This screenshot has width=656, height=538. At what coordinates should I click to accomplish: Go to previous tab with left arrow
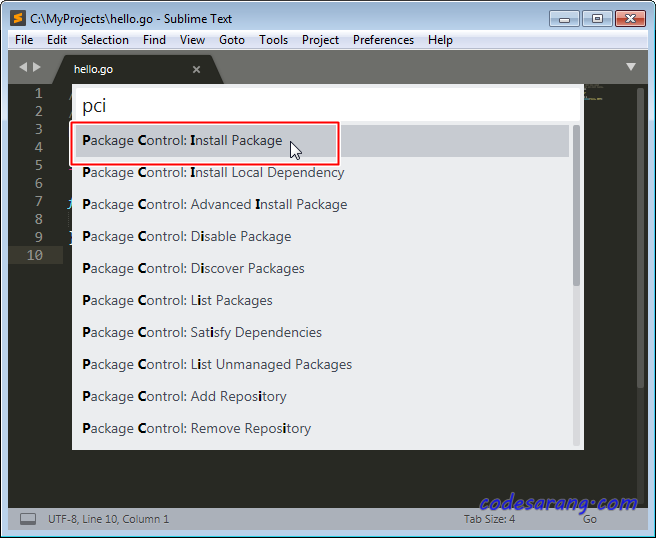tap(23, 67)
